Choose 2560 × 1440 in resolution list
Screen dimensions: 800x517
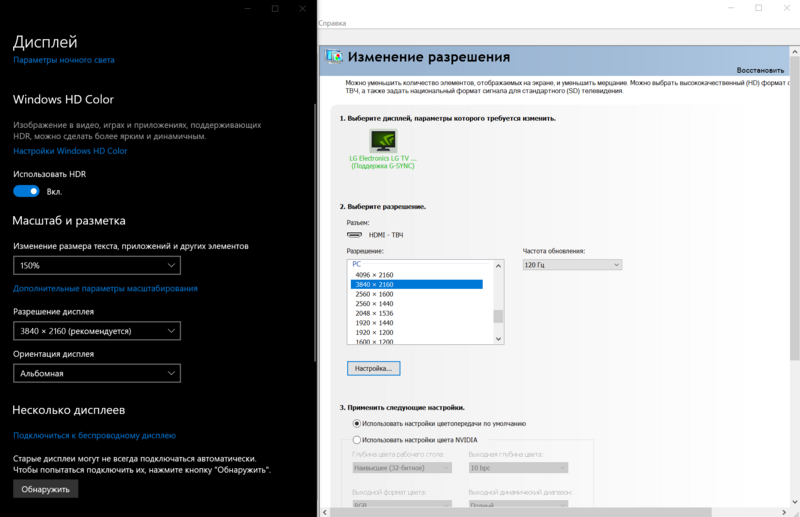click(x=375, y=303)
